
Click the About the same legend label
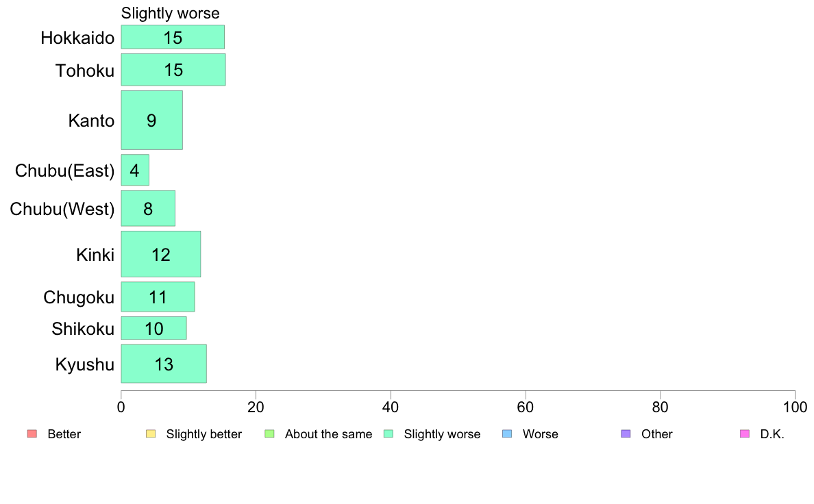tap(329, 434)
